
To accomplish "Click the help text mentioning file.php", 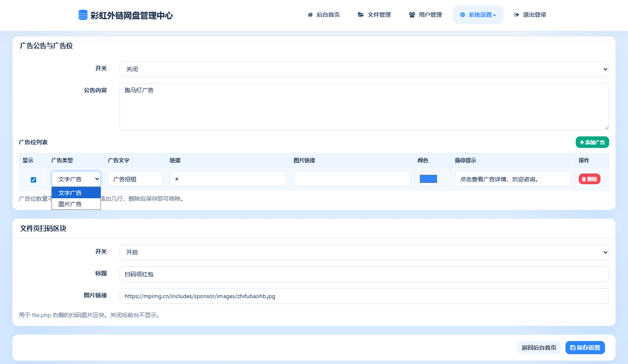I will click(90, 315).
